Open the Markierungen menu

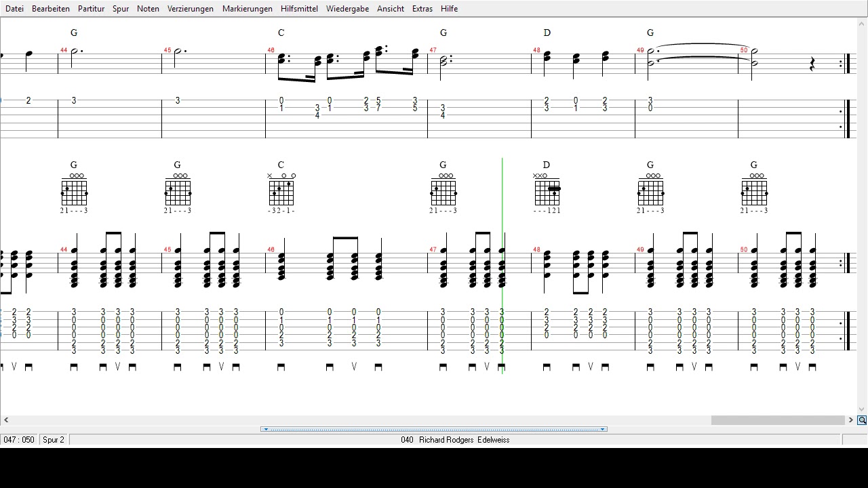(248, 9)
